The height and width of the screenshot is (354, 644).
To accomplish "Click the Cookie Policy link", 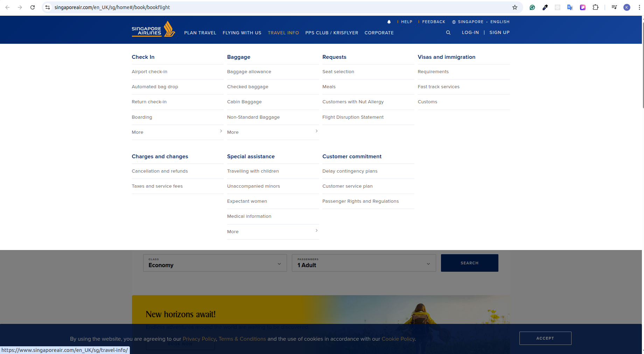I will tap(398, 339).
